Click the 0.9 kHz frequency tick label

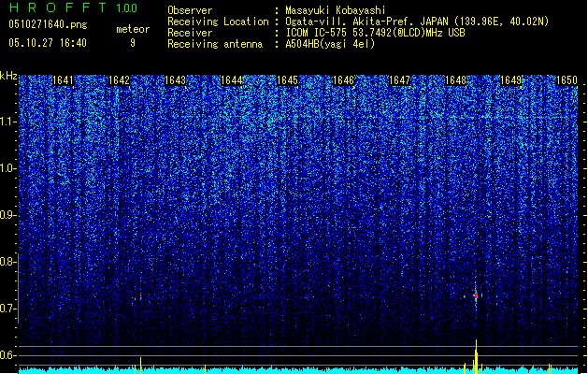pyautogui.click(x=7, y=215)
